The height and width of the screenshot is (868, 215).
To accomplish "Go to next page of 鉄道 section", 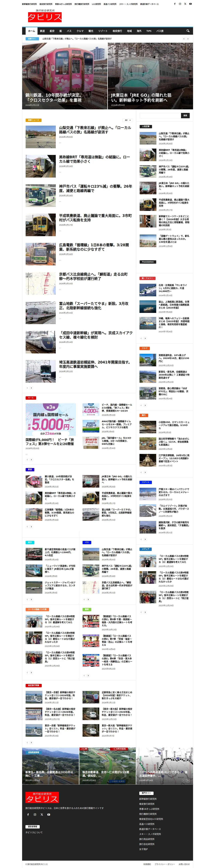I will pos(31,526).
